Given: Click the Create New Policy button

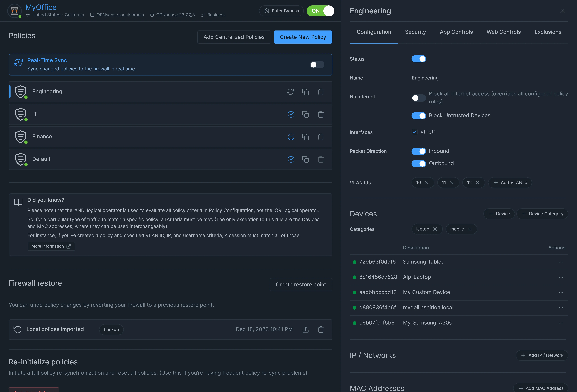Looking at the screenshot, I should point(303,37).
